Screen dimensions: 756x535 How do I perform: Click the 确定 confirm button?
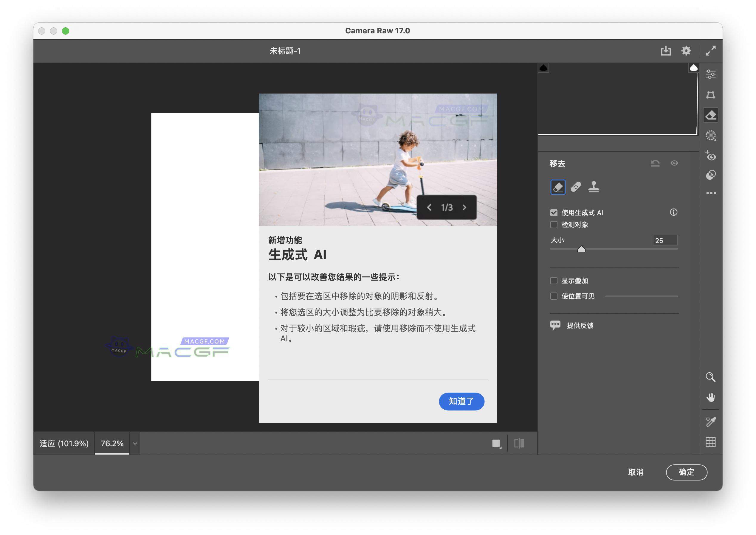point(686,472)
